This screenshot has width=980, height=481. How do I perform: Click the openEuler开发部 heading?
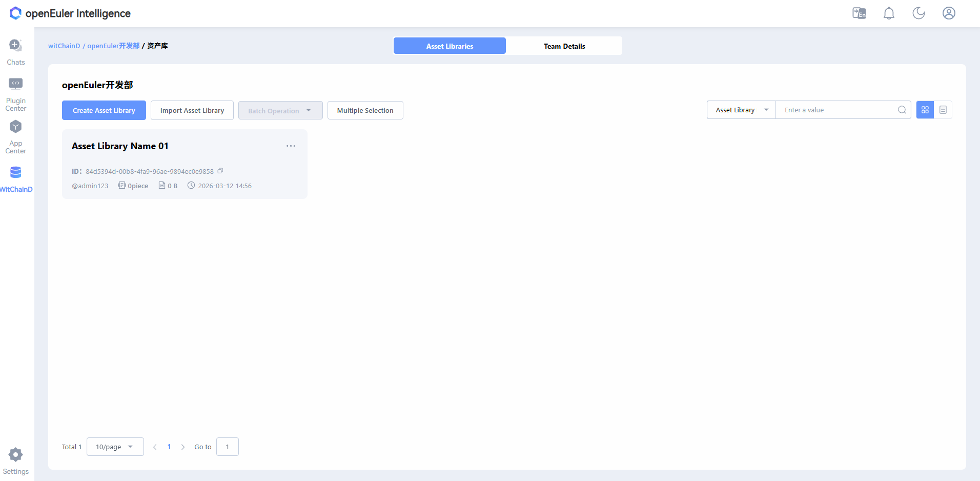point(97,85)
